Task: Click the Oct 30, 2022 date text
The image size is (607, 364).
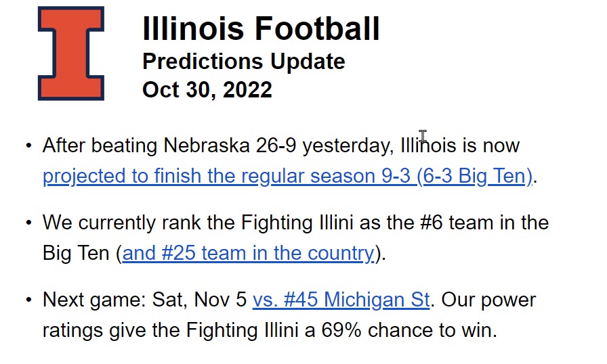Action: coord(207,89)
